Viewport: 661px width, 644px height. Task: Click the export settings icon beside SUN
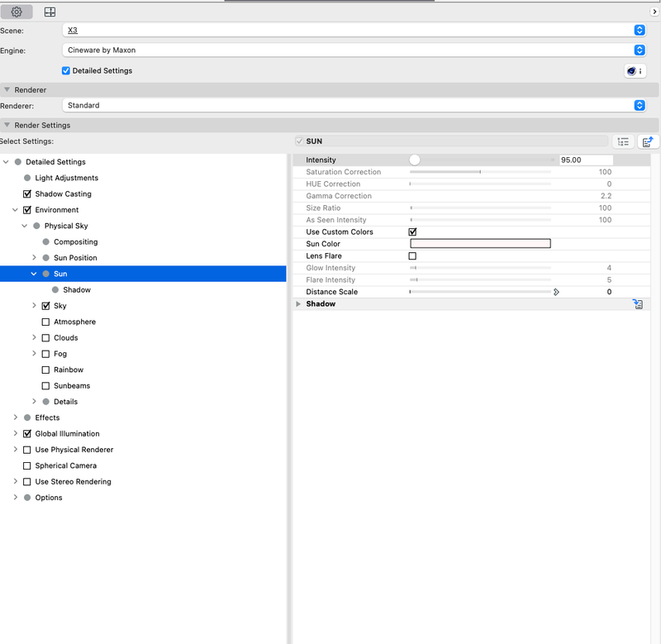pos(648,141)
